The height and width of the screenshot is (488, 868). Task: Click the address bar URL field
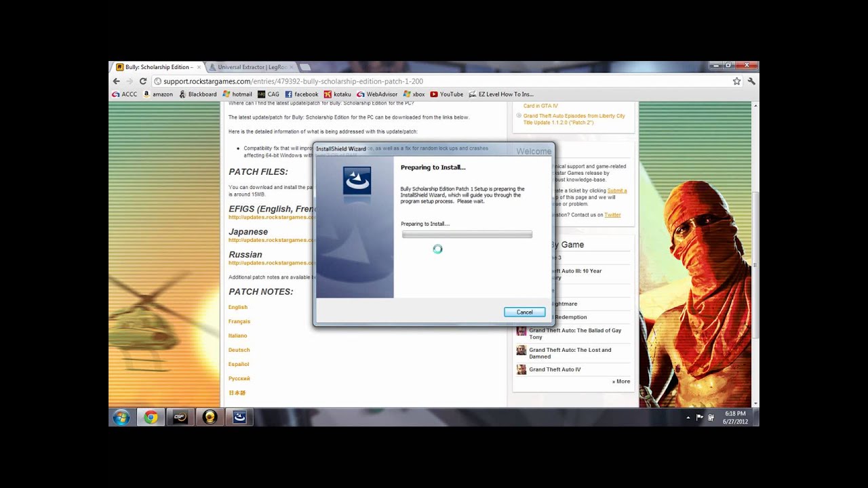441,81
